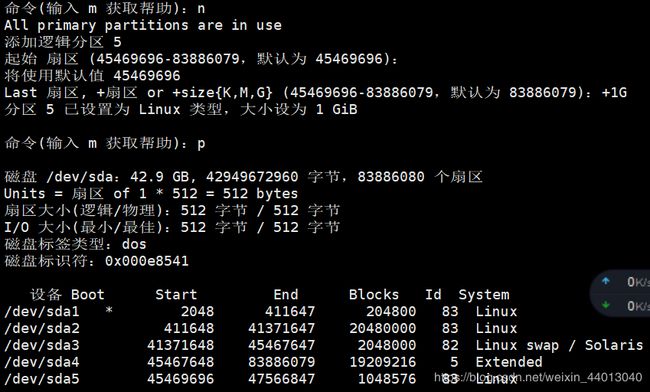Click the /dev/sda2 device name

click(41, 329)
